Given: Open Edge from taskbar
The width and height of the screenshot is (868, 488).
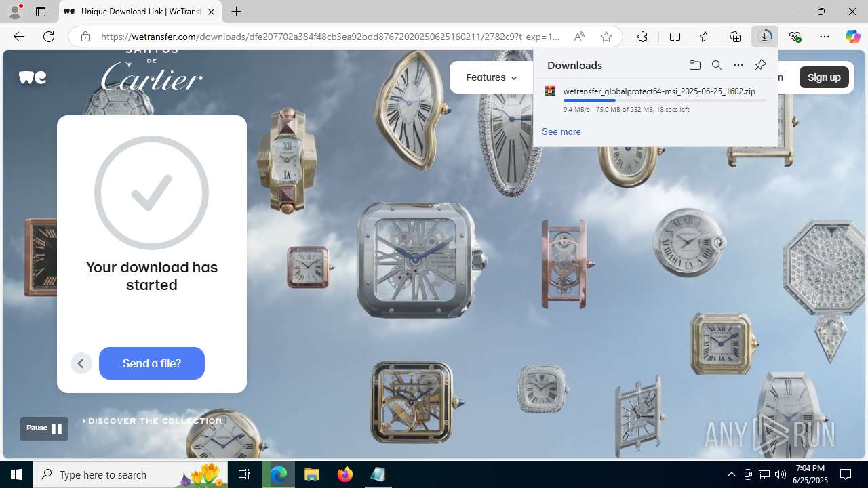Looking at the screenshot, I should tap(279, 474).
